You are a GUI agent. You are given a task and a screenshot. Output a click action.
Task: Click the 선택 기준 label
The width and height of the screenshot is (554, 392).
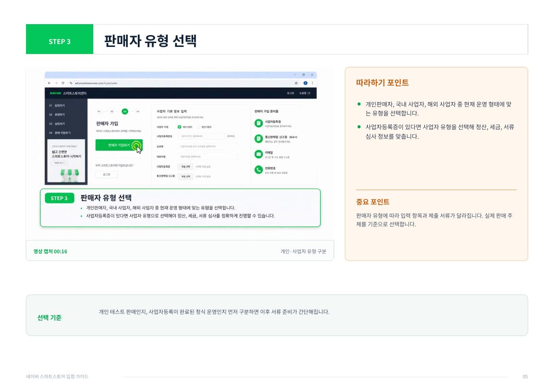tap(49, 318)
